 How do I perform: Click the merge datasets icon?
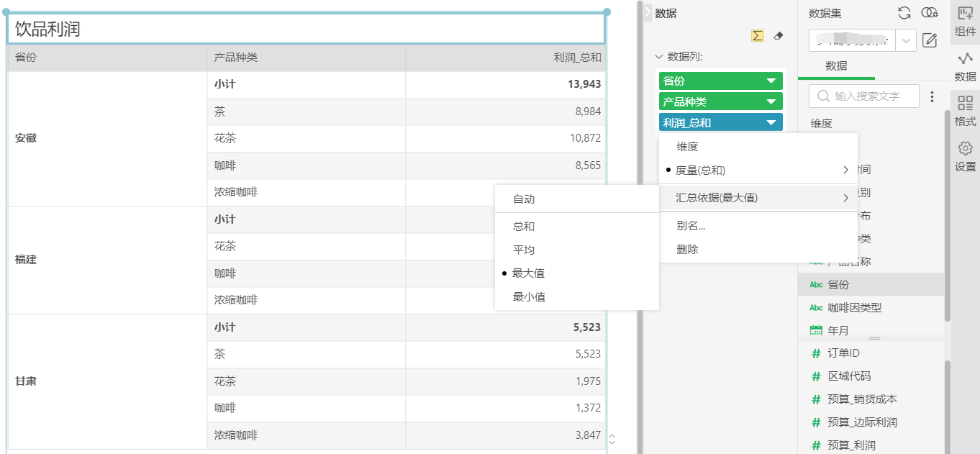(x=930, y=13)
